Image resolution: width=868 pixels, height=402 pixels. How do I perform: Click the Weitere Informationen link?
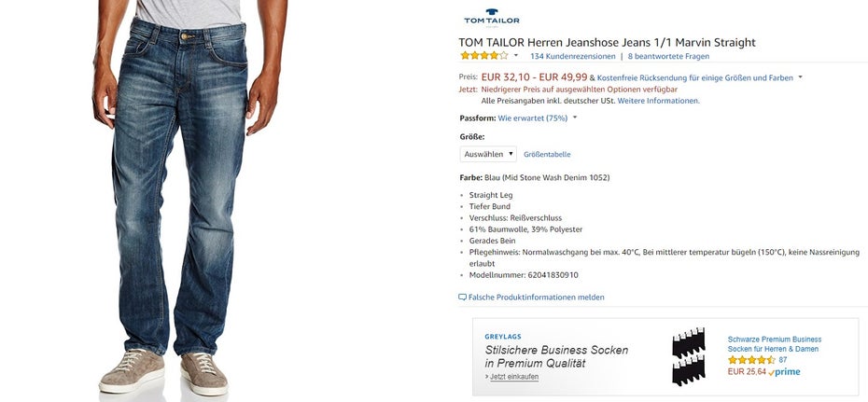[658, 101]
